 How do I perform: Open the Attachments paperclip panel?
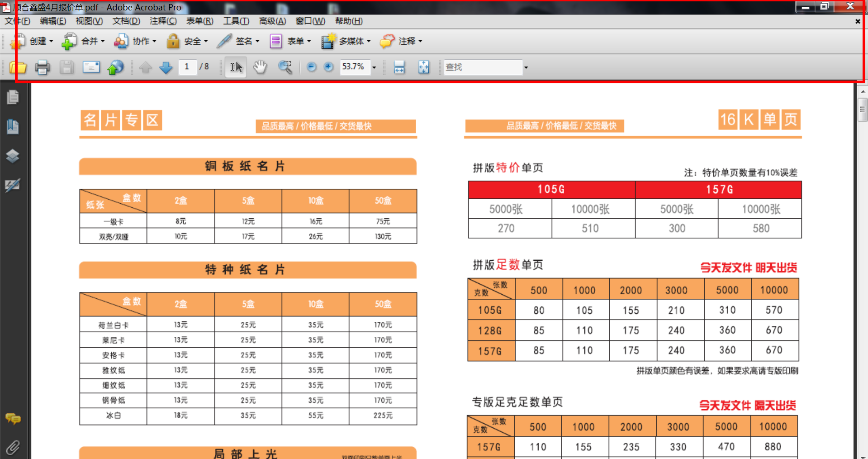tap(13, 448)
